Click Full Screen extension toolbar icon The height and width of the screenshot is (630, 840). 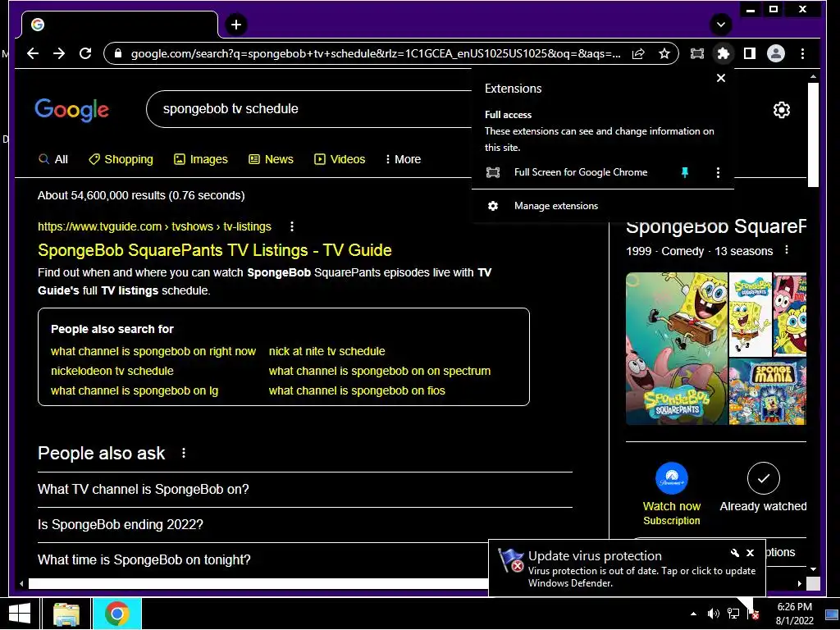(x=697, y=53)
